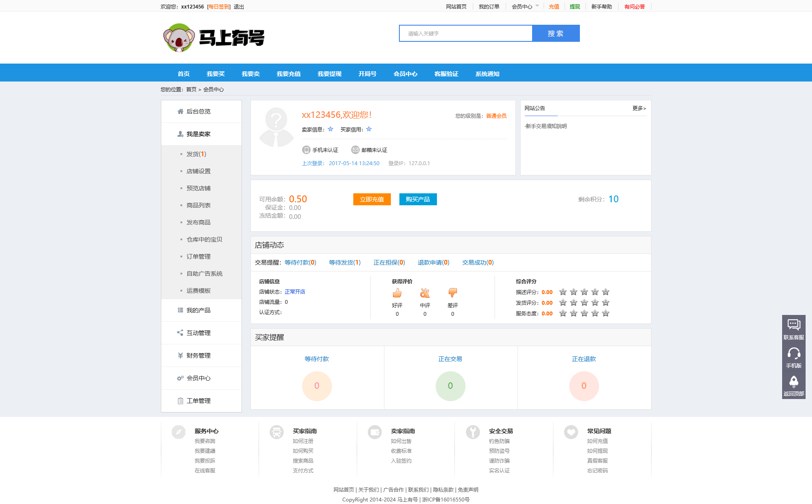
Task: Open 我要提现 in the main navigation
Action: coord(329,74)
